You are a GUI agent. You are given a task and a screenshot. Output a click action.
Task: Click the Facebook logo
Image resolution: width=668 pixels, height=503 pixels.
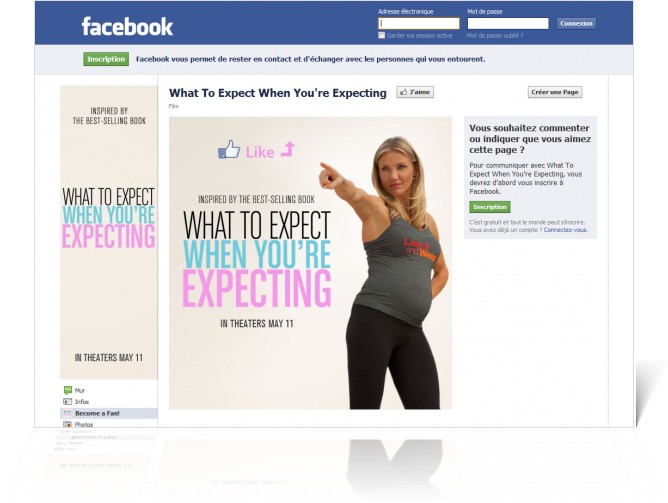(x=127, y=26)
